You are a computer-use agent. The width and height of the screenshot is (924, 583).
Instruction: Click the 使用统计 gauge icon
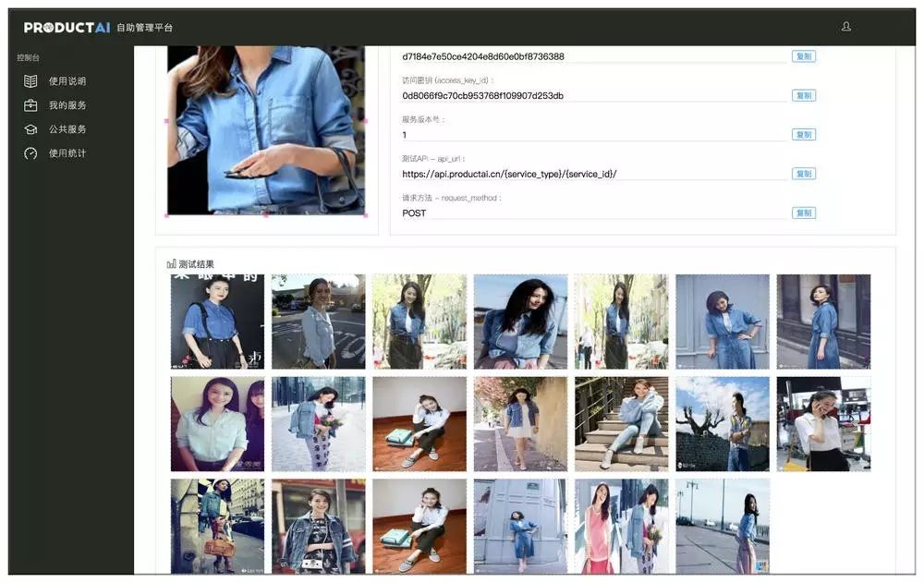(x=30, y=153)
